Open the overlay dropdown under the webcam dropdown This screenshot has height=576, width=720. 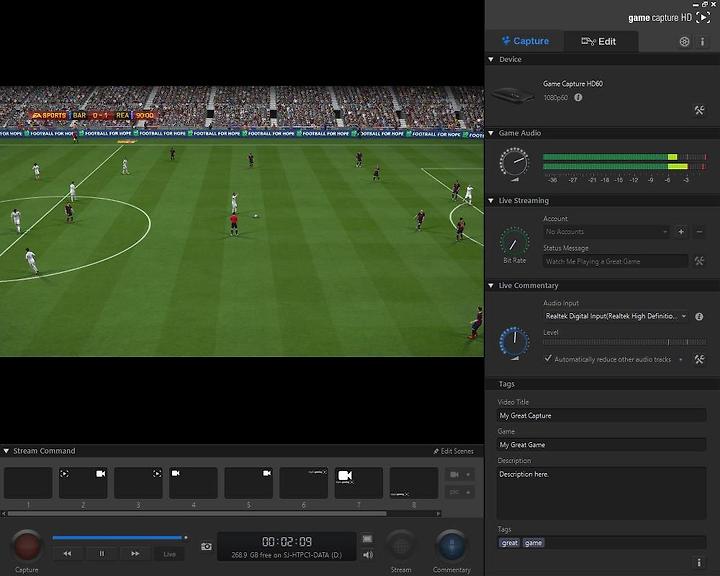coord(460,492)
